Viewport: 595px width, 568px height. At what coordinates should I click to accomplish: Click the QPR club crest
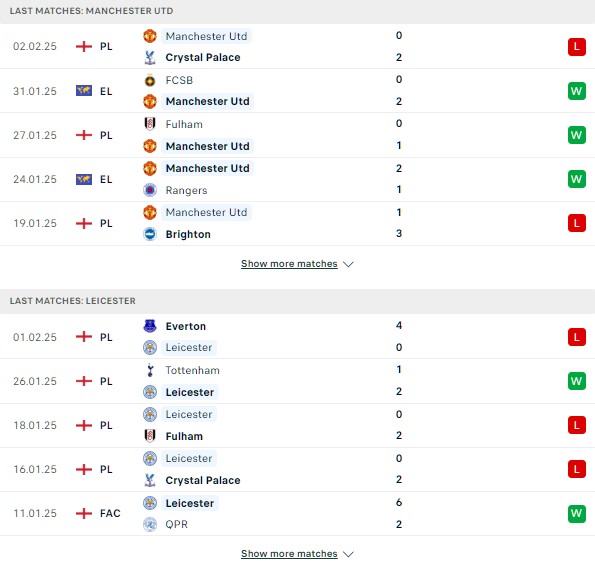coord(150,524)
